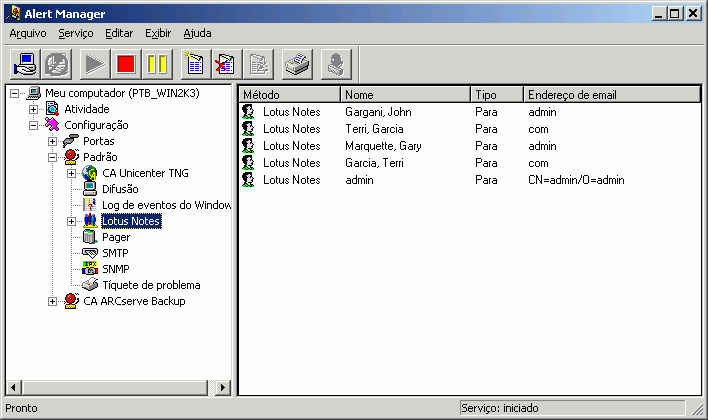Select Tíquete de problema tree item

tap(151, 285)
